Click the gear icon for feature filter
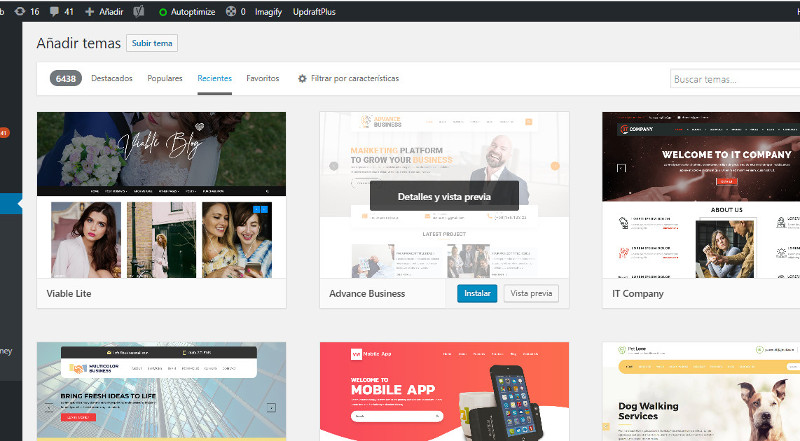The height and width of the screenshot is (441, 800). coord(302,79)
